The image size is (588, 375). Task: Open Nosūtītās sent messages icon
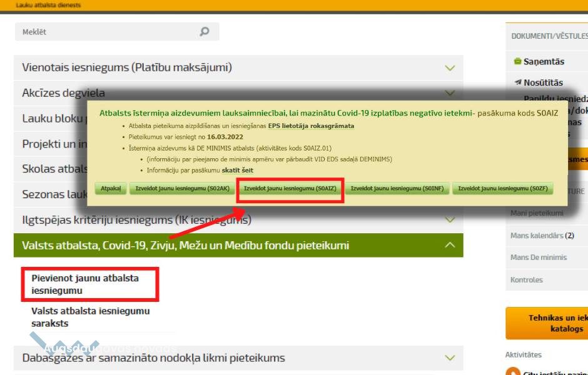tap(517, 82)
